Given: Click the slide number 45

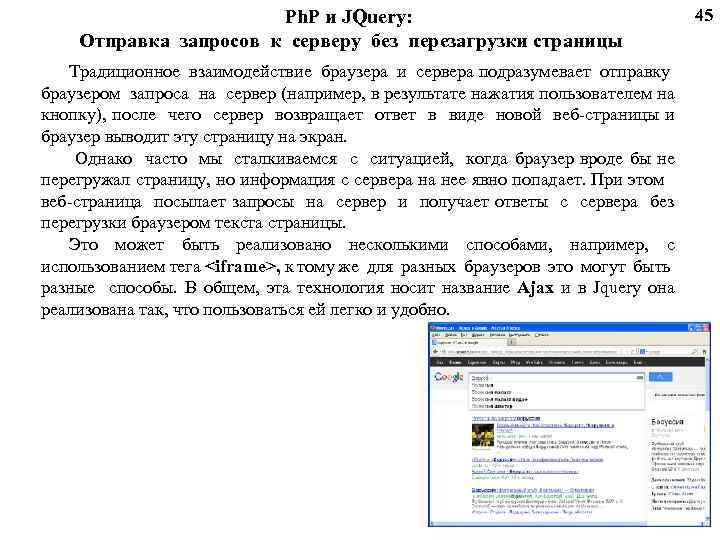Looking at the screenshot, I should [x=704, y=16].
